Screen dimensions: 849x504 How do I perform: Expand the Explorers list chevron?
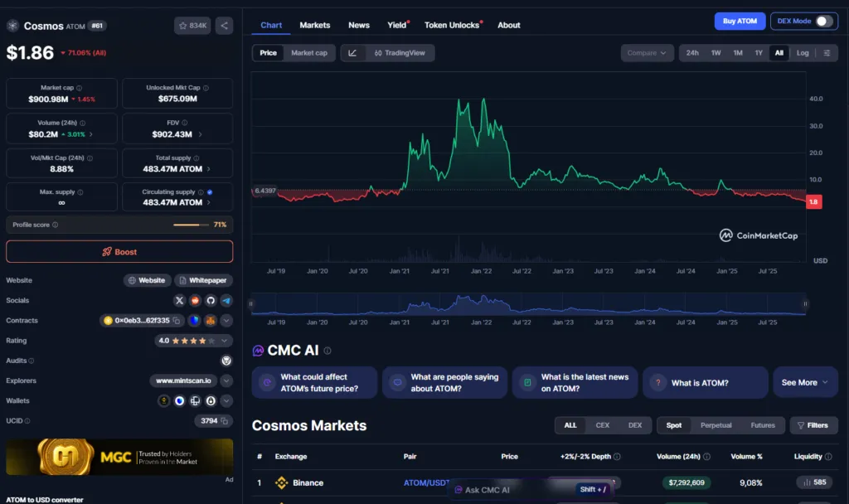(226, 380)
